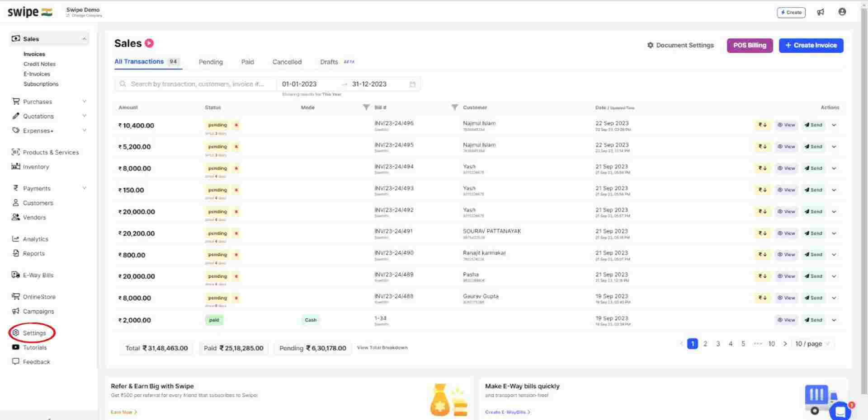Open Customers in the sidebar

click(33, 203)
